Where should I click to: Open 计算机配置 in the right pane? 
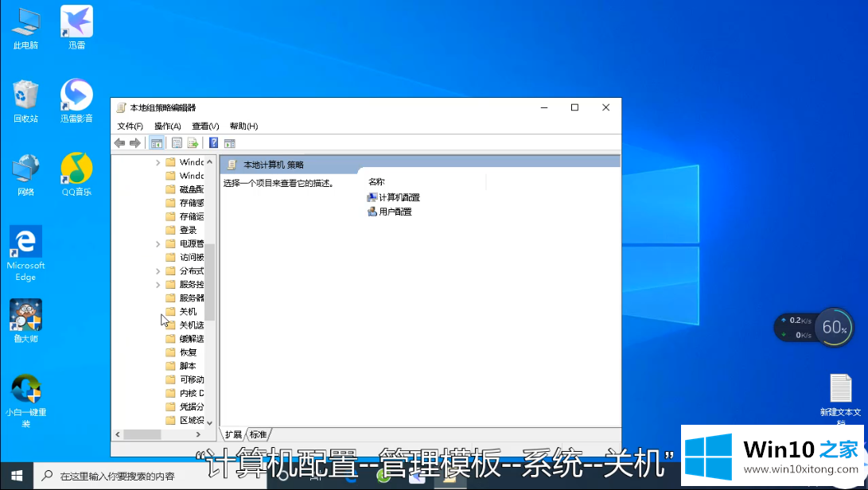(x=394, y=197)
